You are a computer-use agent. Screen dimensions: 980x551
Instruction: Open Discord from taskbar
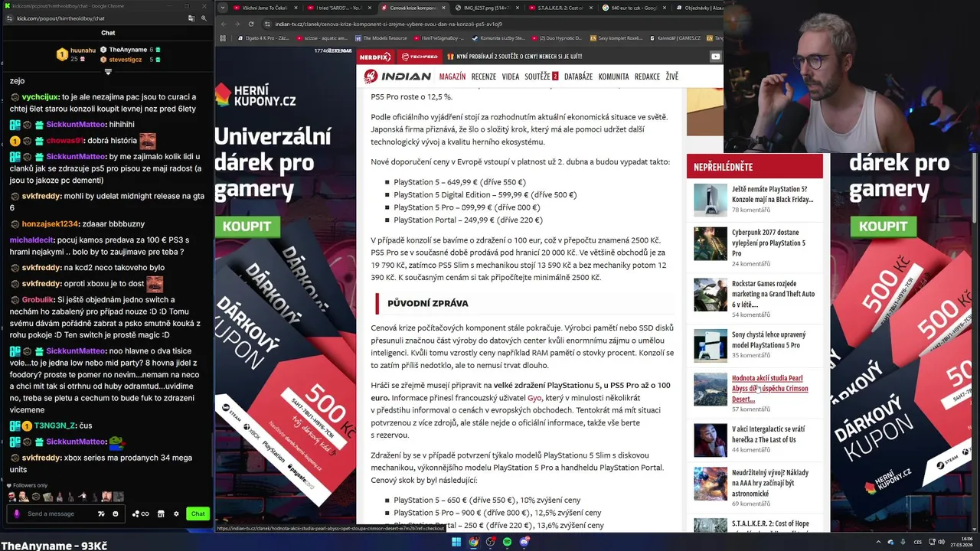coord(524,542)
